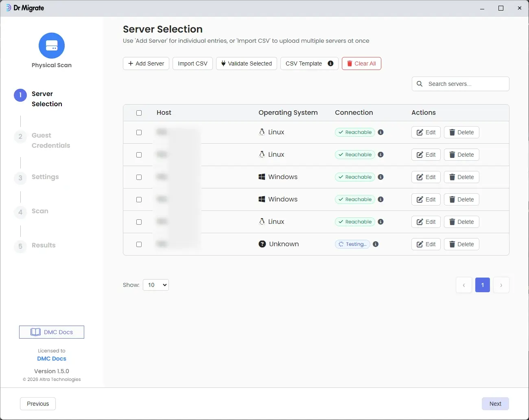The image size is (529, 420).
Task: Click the magnifier icon in the search box
Action: coord(420,84)
